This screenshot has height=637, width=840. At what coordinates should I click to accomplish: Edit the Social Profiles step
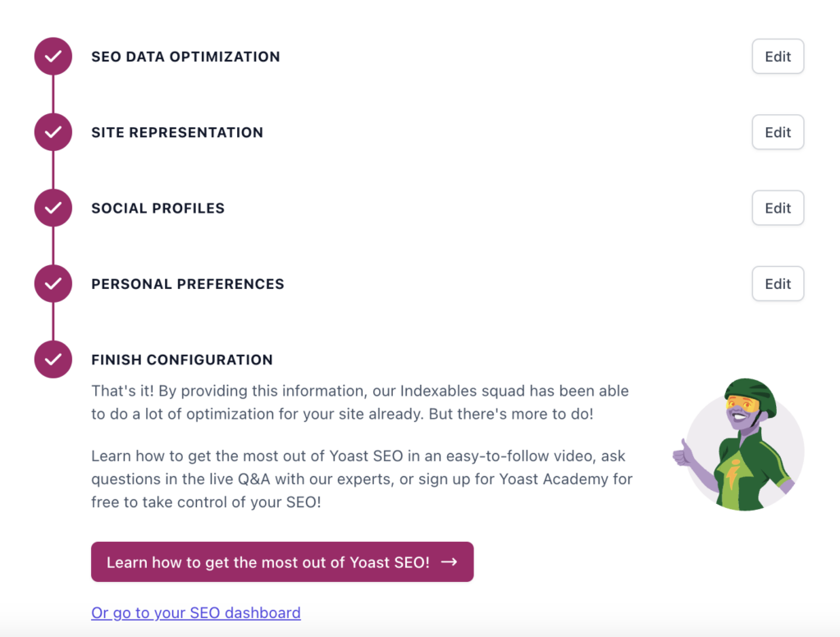point(778,208)
